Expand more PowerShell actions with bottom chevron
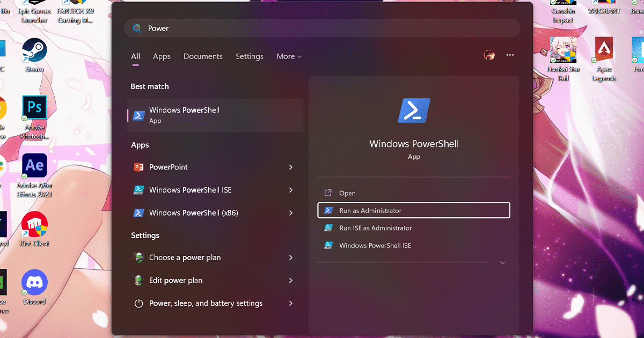This screenshot has width=644, height=338. coord(502,262)
